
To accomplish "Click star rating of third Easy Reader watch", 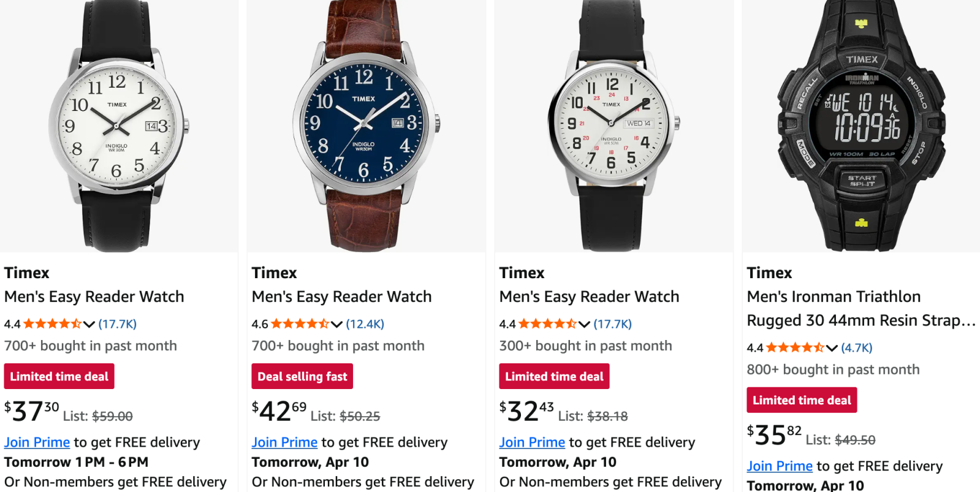I will [x=547, y=324].
